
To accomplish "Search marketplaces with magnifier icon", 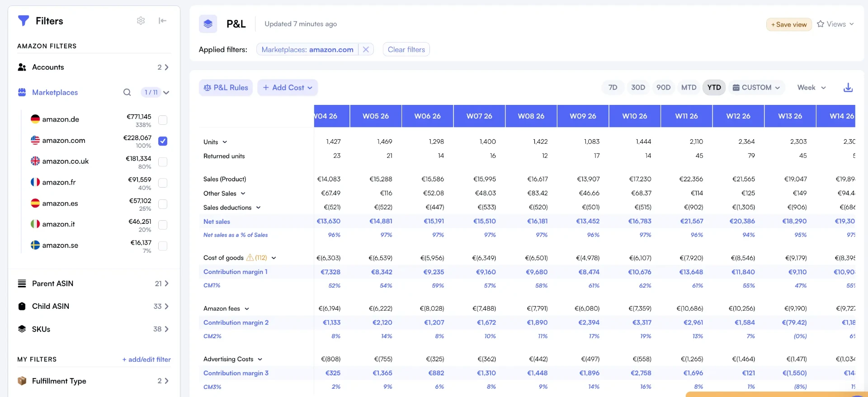I will (x=127, y=92).
